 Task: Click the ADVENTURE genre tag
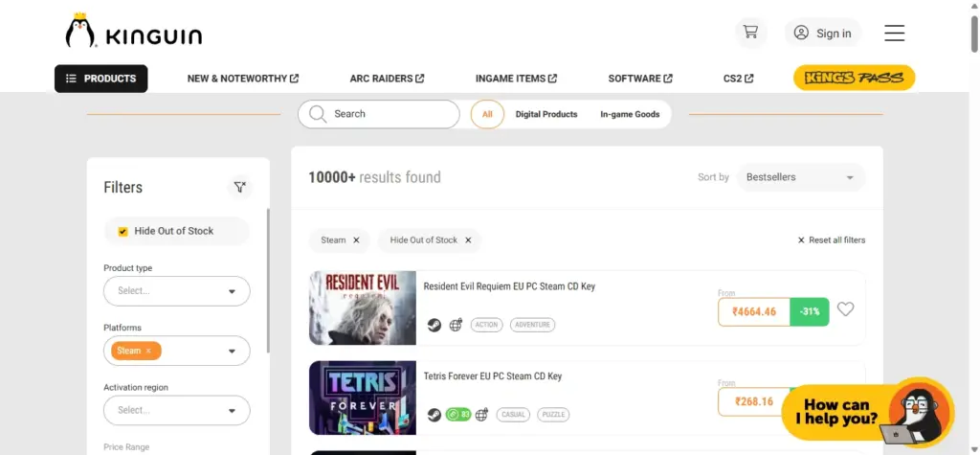[x=532, y=325]
